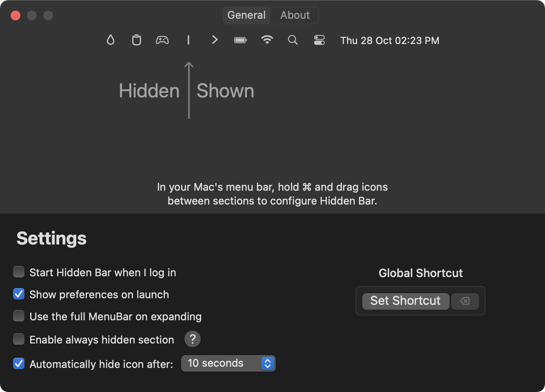Enable Start Hidden Bar when I log in
Screen dimensions: 545x392
(19, 272)
